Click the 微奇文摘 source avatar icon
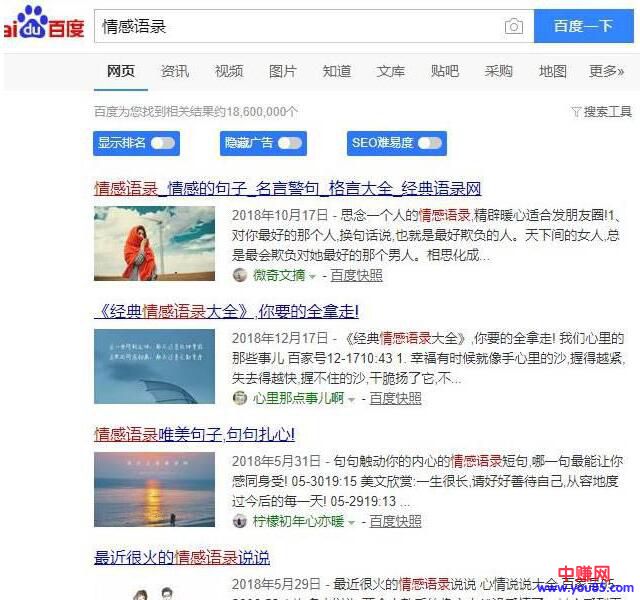 tap(240, 276)
